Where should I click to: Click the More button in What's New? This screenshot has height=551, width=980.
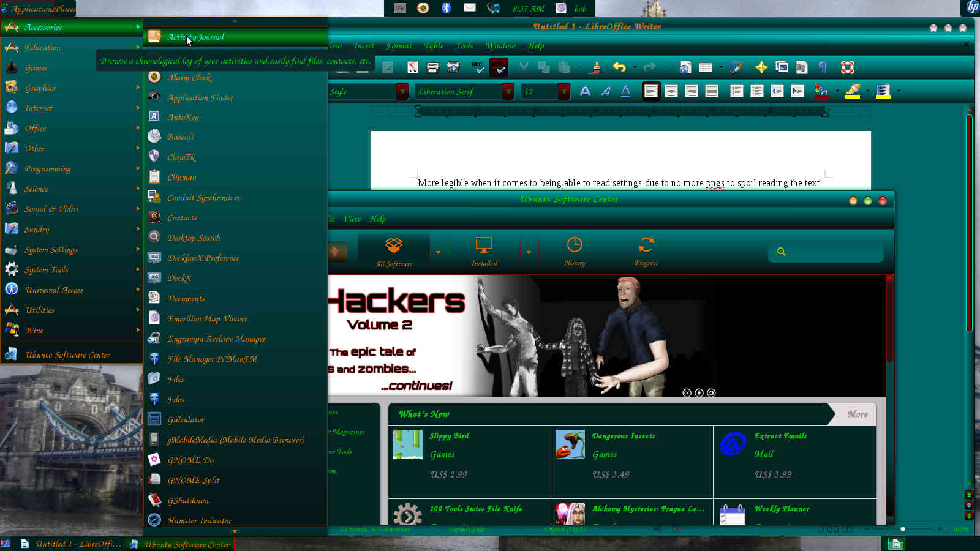(857, 414)
